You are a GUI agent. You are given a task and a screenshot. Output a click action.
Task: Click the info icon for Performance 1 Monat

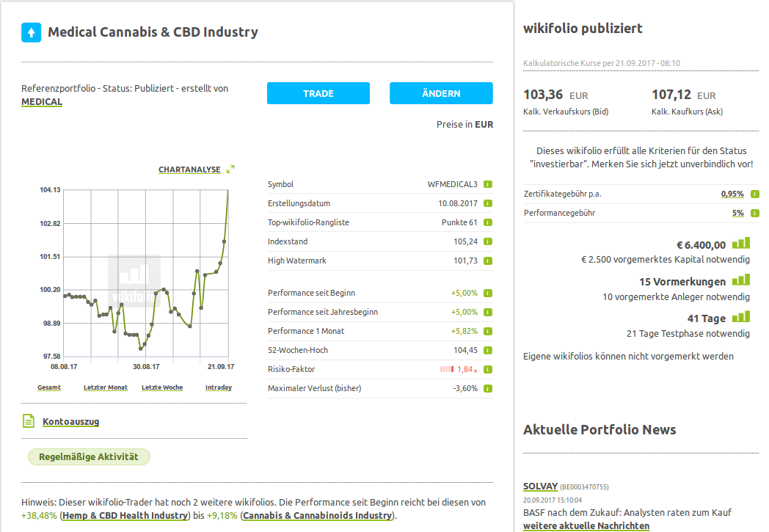click(487, 332)
